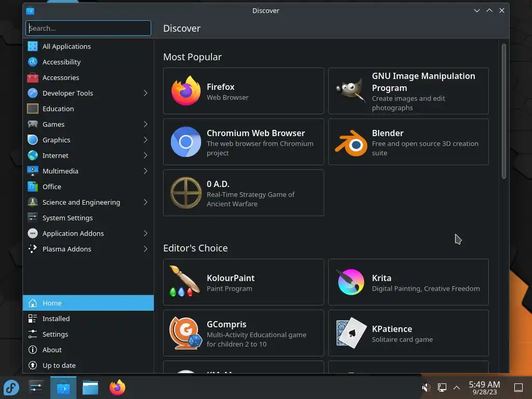
Task: Click the Discover taskbar entry
Action: (x=63, y=388)
